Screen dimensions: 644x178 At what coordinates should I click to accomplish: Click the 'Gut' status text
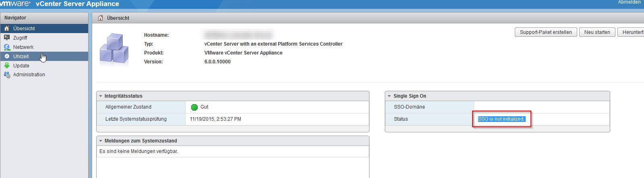coord(204,107)
